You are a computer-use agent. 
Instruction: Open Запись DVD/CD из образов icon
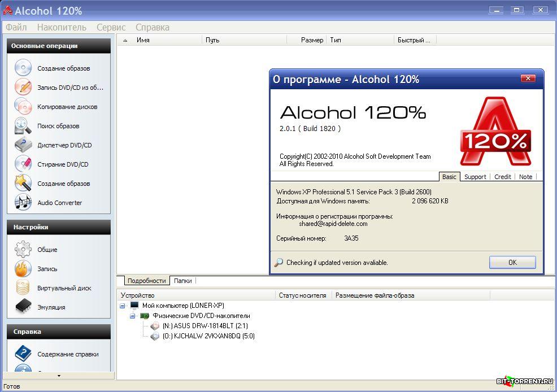point(23,88)
